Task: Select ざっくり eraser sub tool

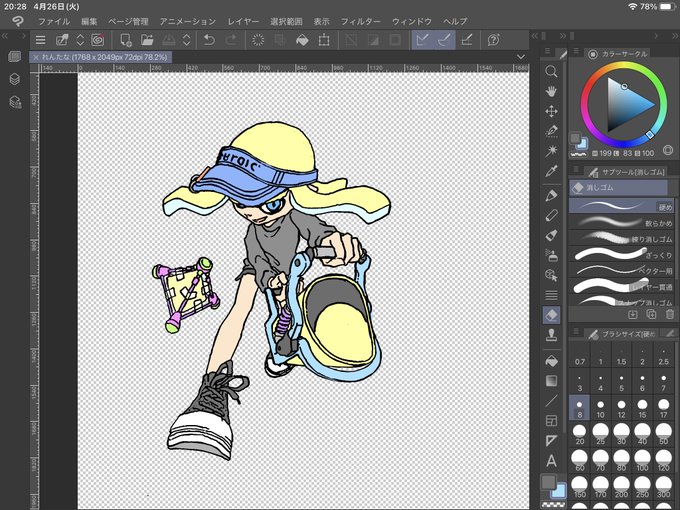Action: tap(621, 254)
